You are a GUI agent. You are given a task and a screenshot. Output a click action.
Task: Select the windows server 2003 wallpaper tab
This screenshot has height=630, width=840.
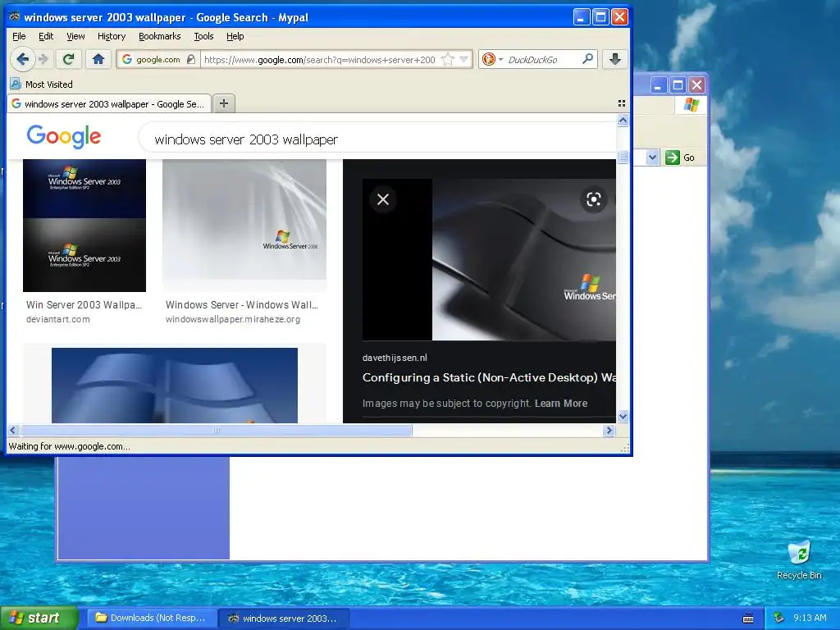(109, 104)
